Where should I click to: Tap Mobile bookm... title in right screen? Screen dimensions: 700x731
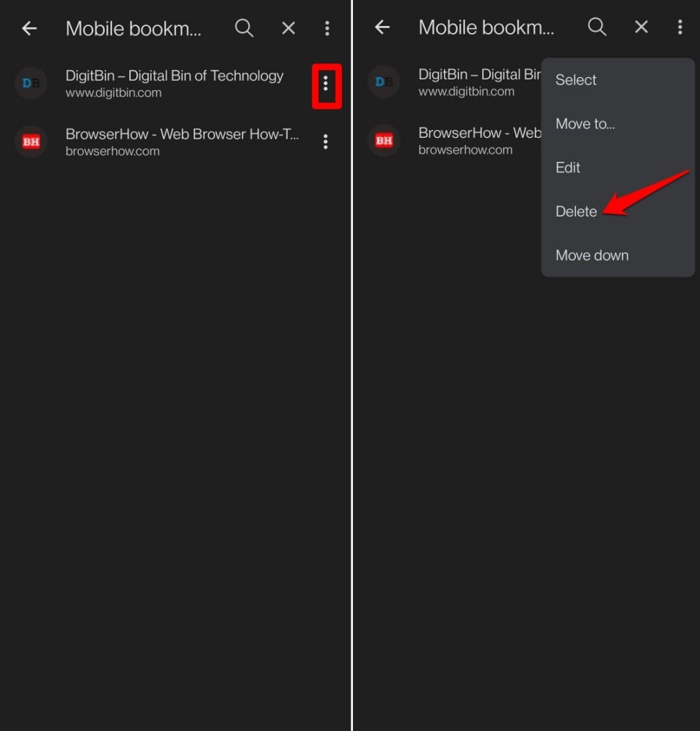[486, 27]
